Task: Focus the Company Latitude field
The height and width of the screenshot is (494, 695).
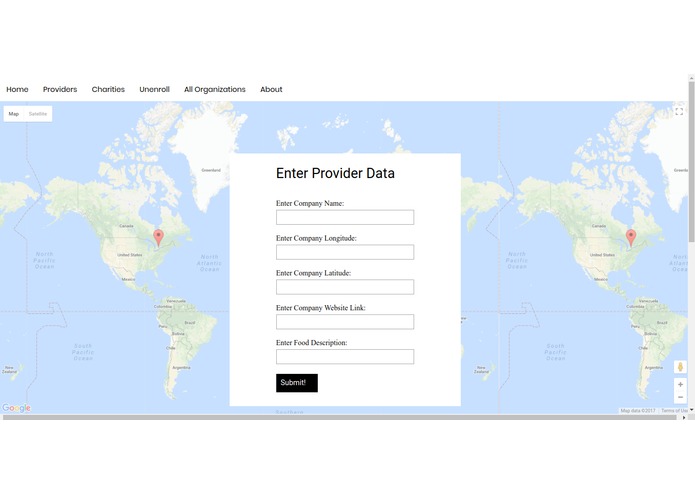Action: tap(345, 287)
